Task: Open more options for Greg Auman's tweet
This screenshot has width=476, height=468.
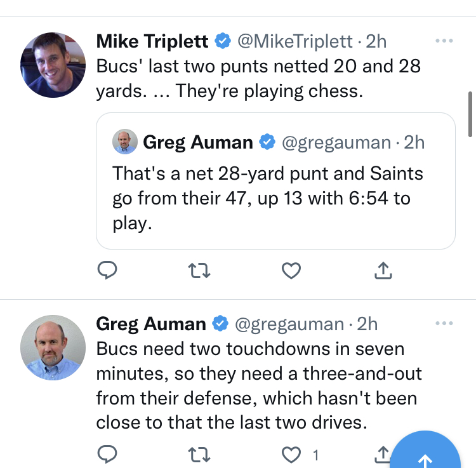Action: point(444,324)
